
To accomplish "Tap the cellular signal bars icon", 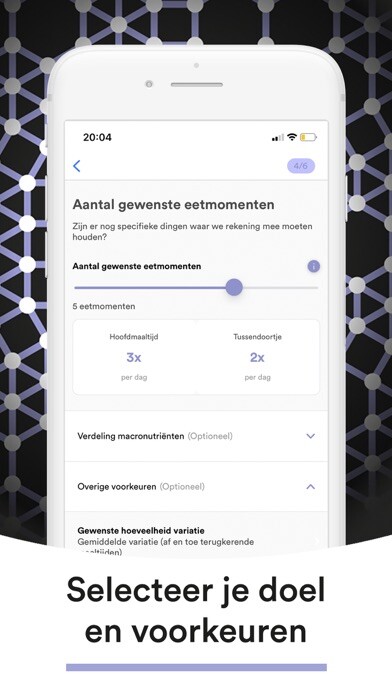I will 278,138.
